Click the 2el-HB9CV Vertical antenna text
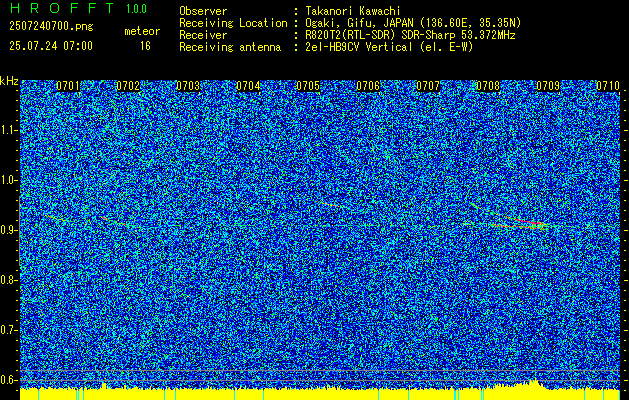 coord(389,47)
